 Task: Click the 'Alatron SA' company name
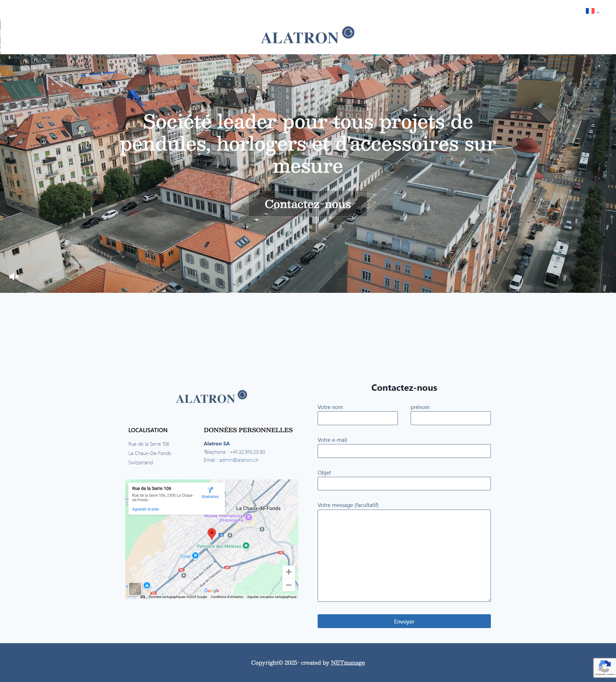(217, 443)
